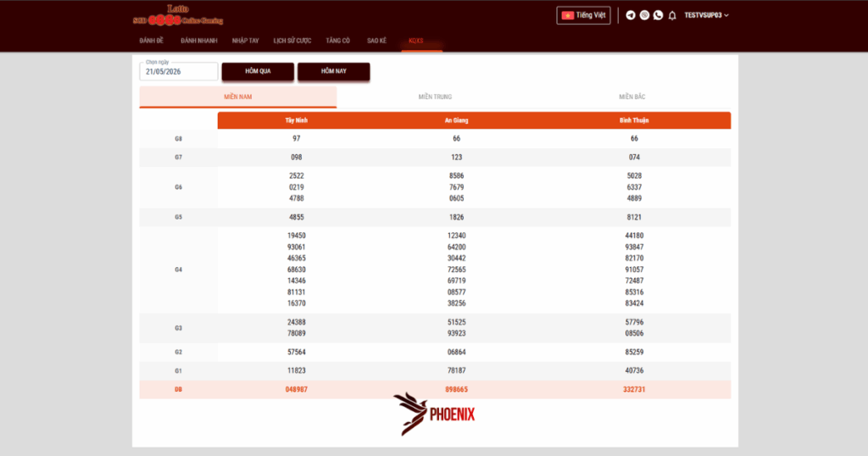The image size is (868, 456).
Task: Click the HÔM QUA button
Action: 258,71
